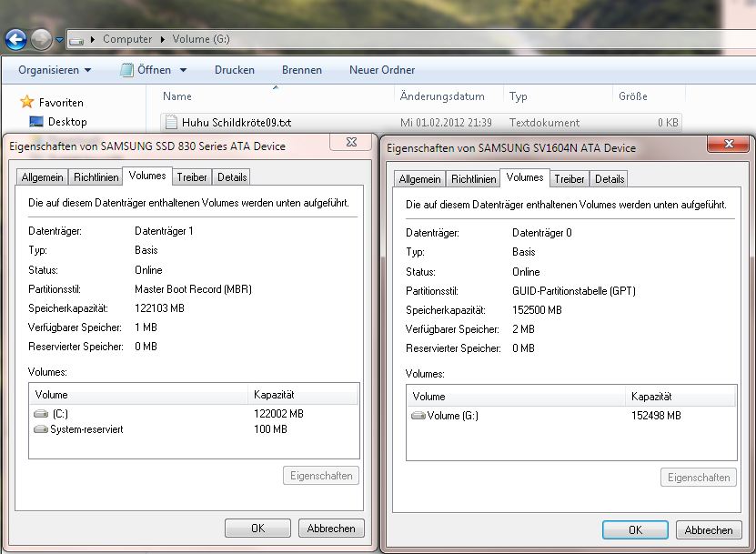The image size is (756, 554).
Task: Select Volumes tab in SSD 830 dialog
Action: 147,176
